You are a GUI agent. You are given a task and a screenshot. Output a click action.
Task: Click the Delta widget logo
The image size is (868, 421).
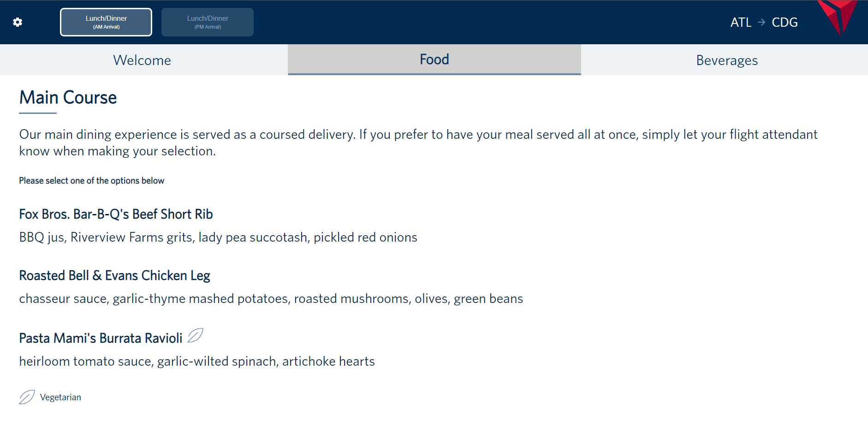(x=838, y=18)
